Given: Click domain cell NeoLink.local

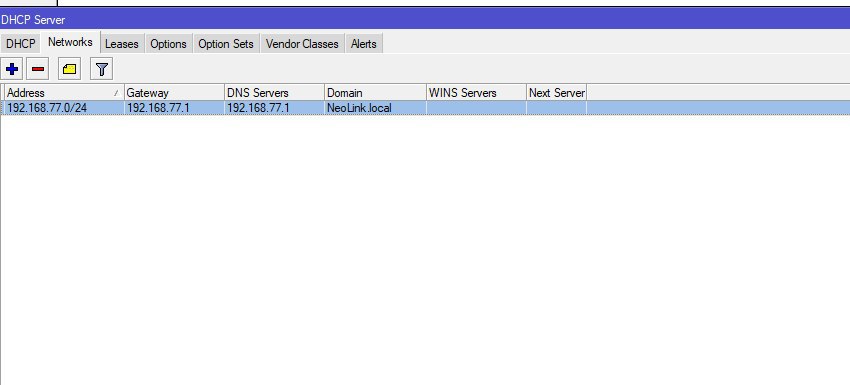Looking at the screenshot, I should (375, 108).
